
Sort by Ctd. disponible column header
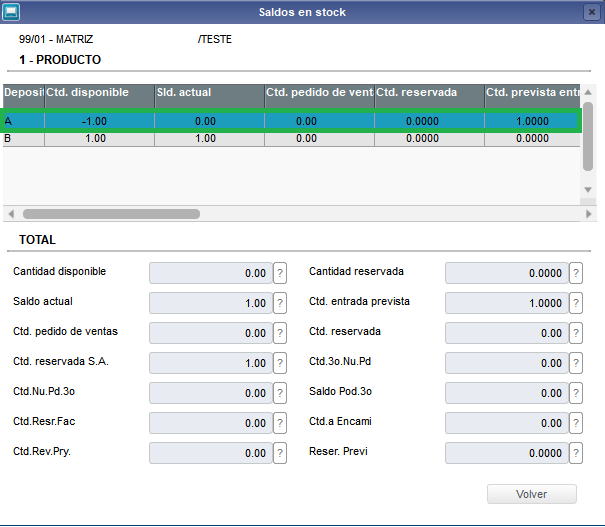click(100, 96)
